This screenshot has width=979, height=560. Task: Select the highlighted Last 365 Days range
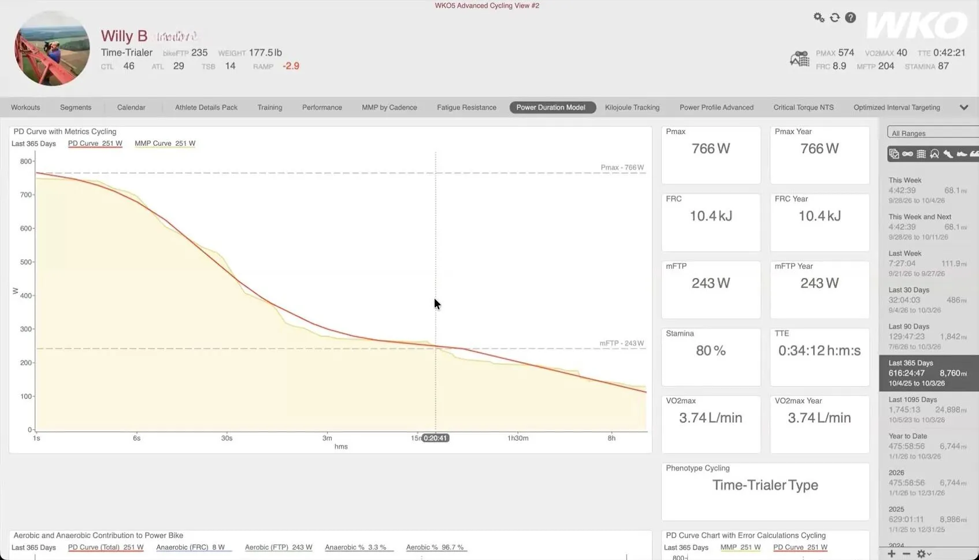tap(929, 373)
